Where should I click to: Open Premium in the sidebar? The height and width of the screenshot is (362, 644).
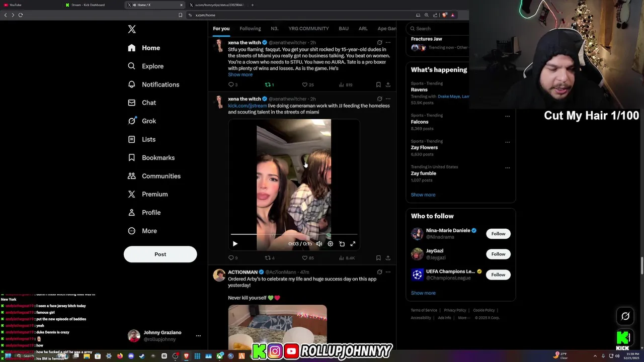pyautogui.click(x=147, y=194)
